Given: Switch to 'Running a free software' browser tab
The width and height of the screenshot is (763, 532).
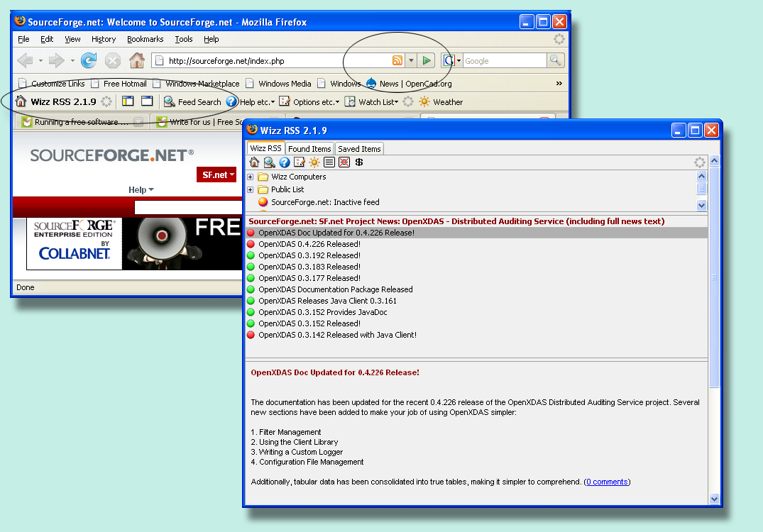Looking at the screenshot, I should pyautogui.click(x=82, y=121).
